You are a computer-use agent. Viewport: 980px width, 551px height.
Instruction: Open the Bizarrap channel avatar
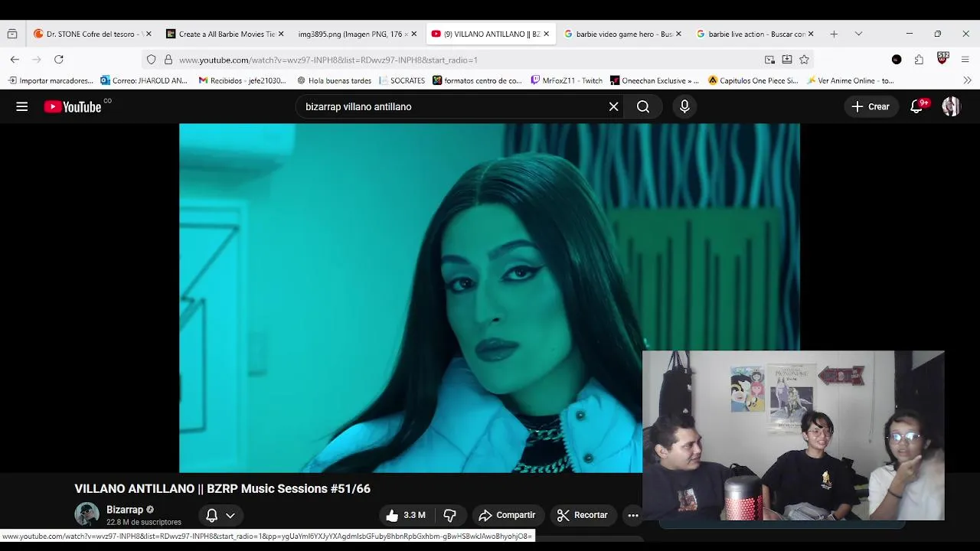pos(87,514)
